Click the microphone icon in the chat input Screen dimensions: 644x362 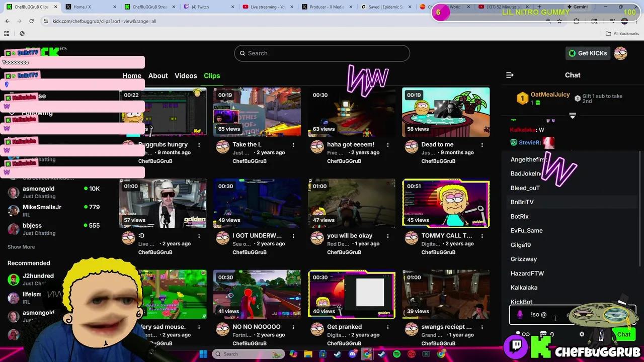click(x=521, y=314)
